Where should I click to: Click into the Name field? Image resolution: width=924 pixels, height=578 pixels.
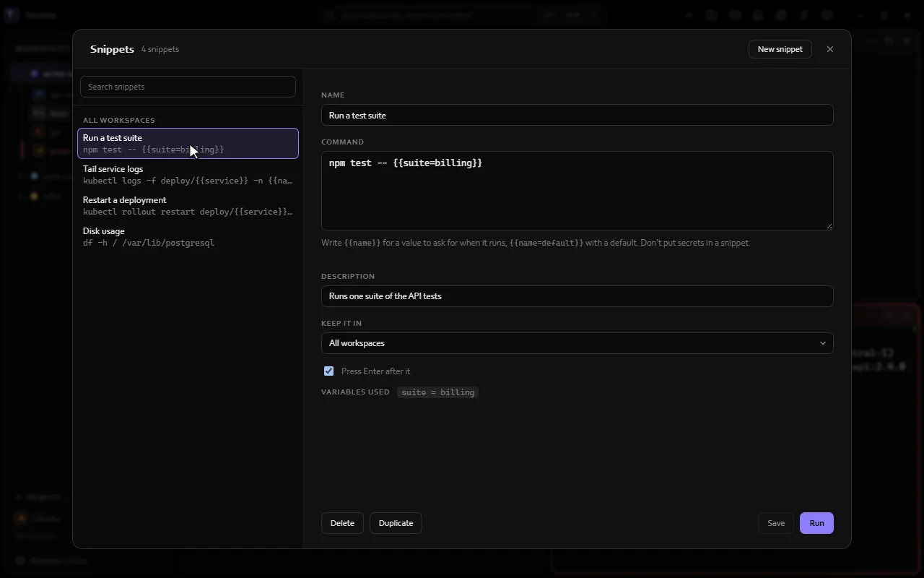coord(577,115)
